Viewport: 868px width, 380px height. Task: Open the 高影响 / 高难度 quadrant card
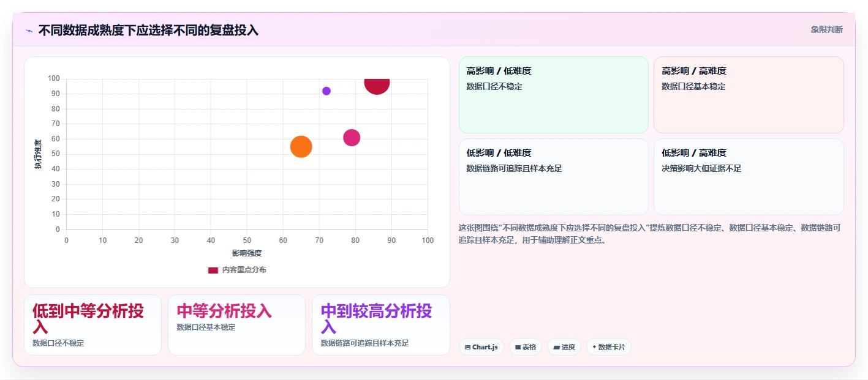pos(749,95)
